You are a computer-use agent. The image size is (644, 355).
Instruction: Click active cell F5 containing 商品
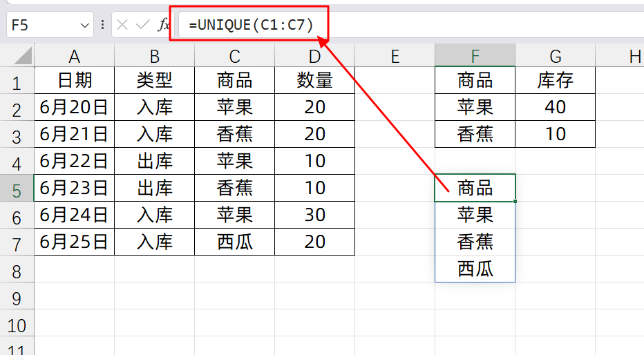click(475, 188)
